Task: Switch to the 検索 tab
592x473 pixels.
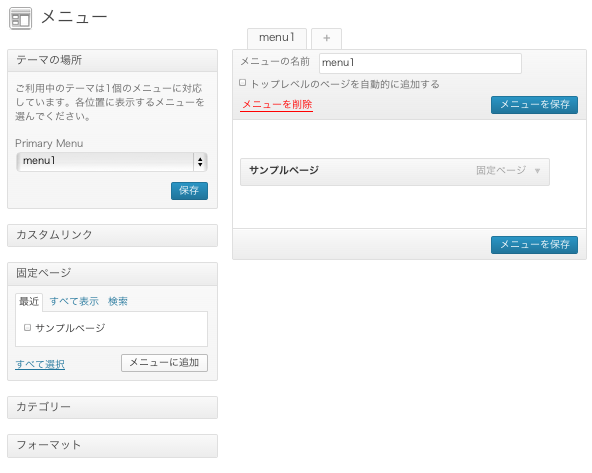Action: click(x=118, y=302)
